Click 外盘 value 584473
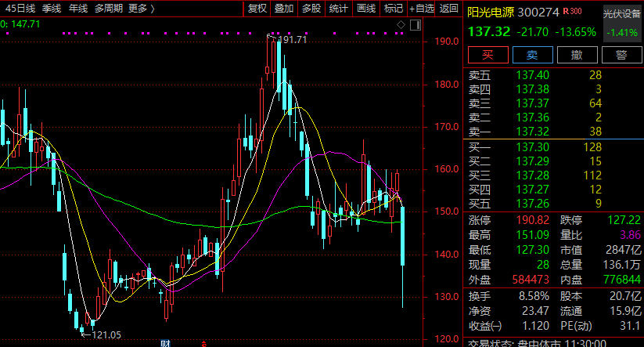The width and height of the screenshot is (644, 347). click(531, 280)
